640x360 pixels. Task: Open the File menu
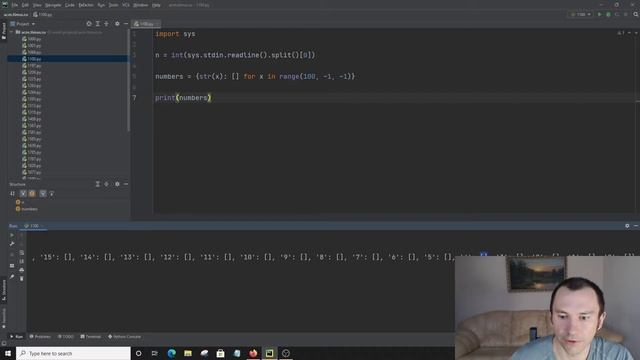tap(15, 5)
